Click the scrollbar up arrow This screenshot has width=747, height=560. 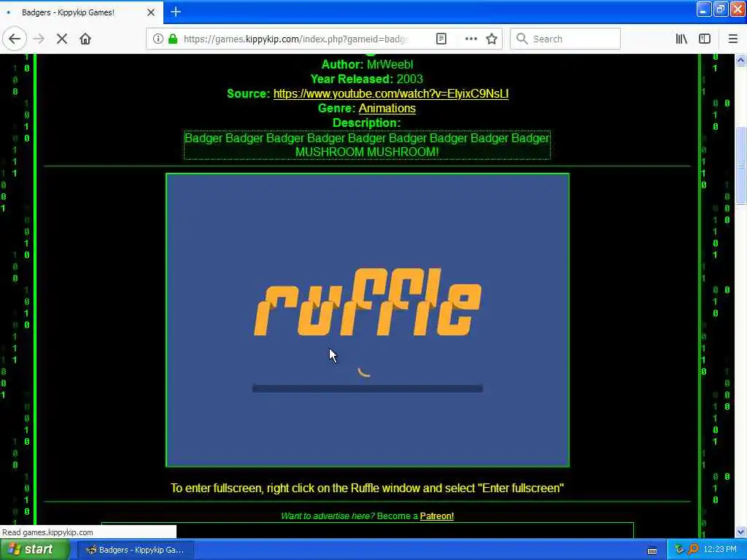[740, 61]
